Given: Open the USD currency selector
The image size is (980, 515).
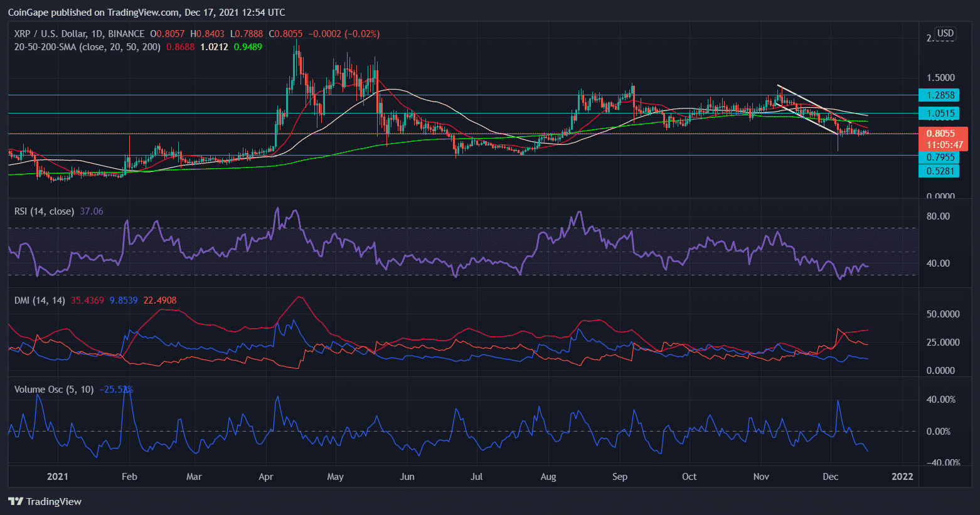Looking at the screenshot, I should [945, 33].
